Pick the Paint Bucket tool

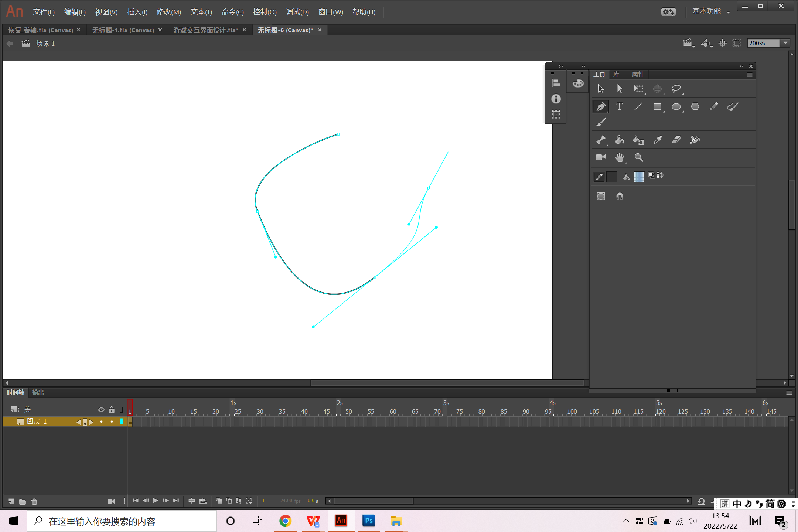tap(620, 140)
